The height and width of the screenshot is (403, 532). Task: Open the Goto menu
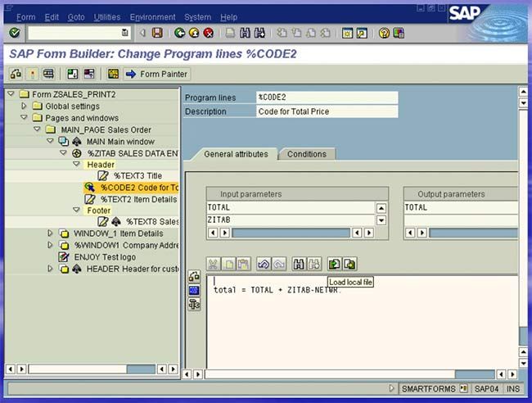pos(76,17)
